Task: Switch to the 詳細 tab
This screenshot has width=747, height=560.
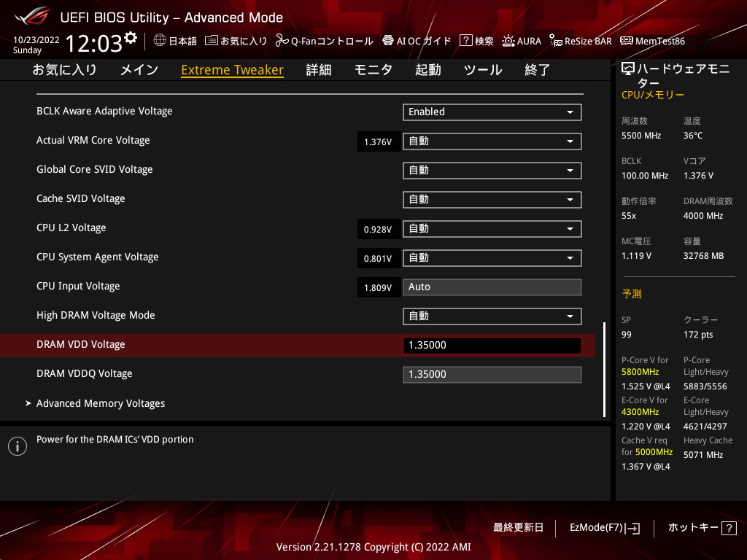Action: [x=319, y=70]
